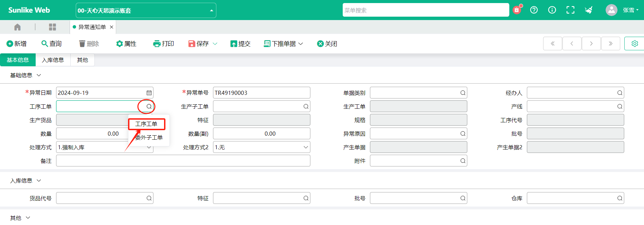
Task: Open the red notification icon
Action: coord(517,10)
